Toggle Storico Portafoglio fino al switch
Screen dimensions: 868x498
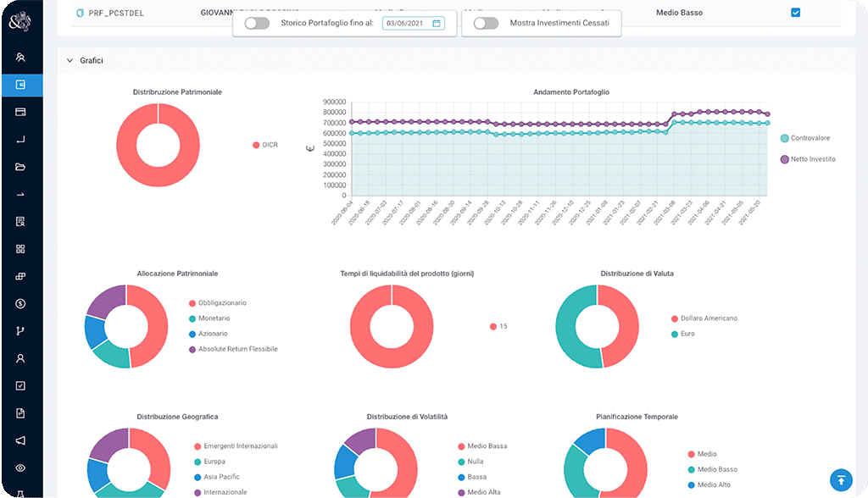256,24
